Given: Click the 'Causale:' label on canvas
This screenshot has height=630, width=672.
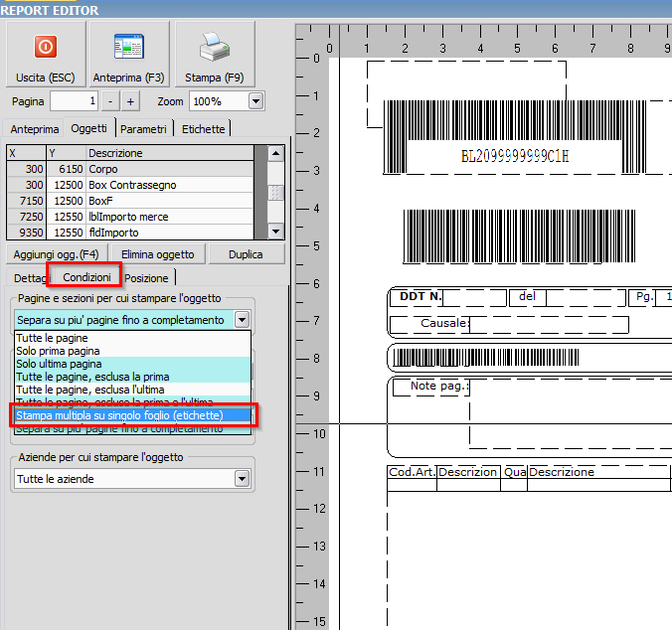Looking at the screenshot, I should (x=445, y=323).
